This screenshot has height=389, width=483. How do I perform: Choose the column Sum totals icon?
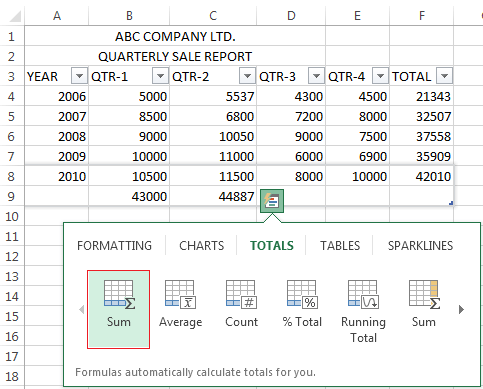(x=118, y=309)
